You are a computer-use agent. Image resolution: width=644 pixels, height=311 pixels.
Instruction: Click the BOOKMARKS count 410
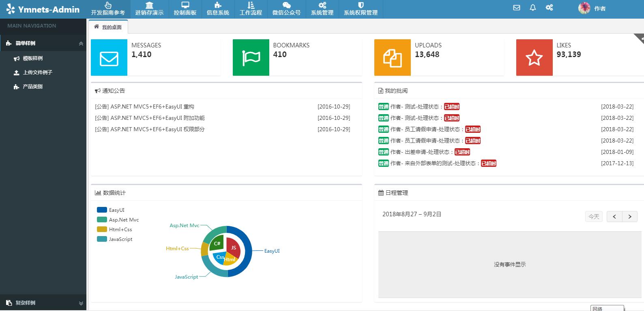(280, 55)
